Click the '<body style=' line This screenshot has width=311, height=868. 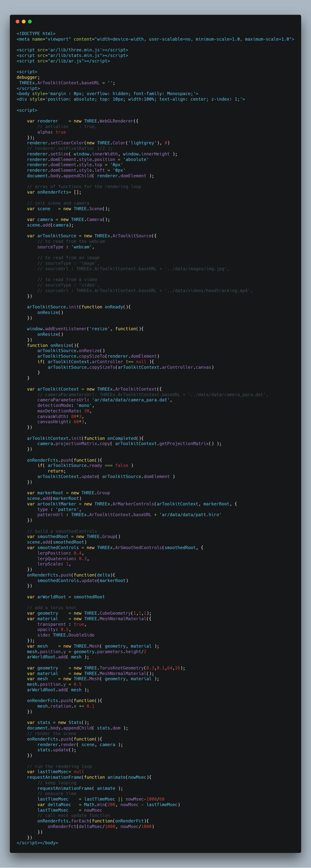(x=108, y=94)
